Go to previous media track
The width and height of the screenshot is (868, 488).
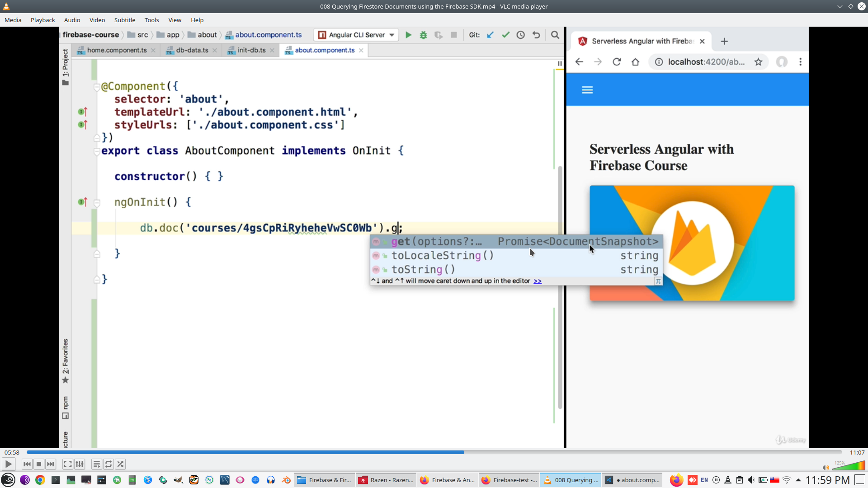27,464
